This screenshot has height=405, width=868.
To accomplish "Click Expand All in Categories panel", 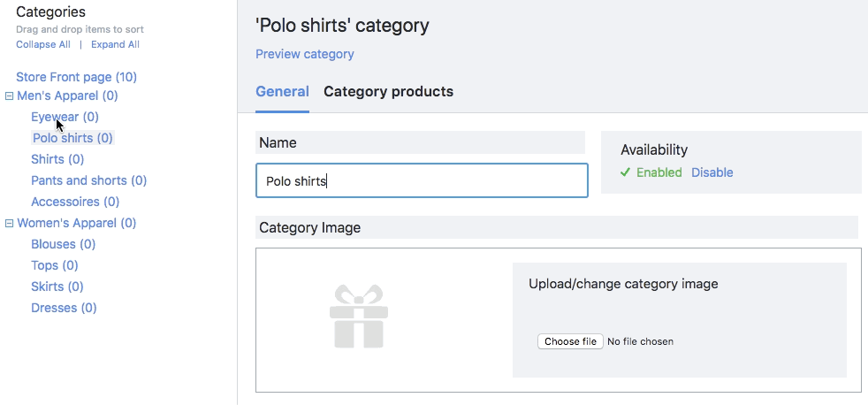I will click(115, 44).
